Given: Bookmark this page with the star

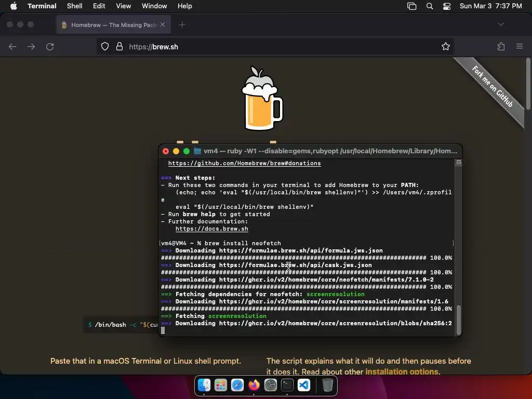Looking at the screenshot, I should point(445,46).
